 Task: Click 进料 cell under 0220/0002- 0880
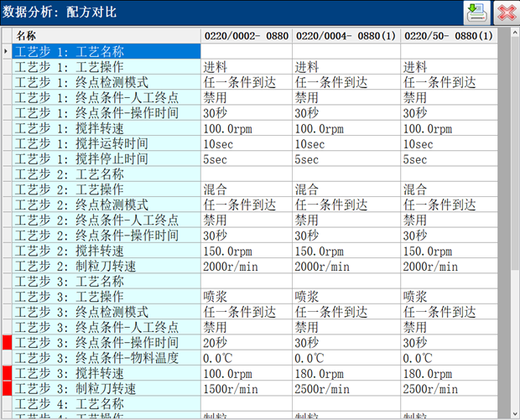(247, 67)
